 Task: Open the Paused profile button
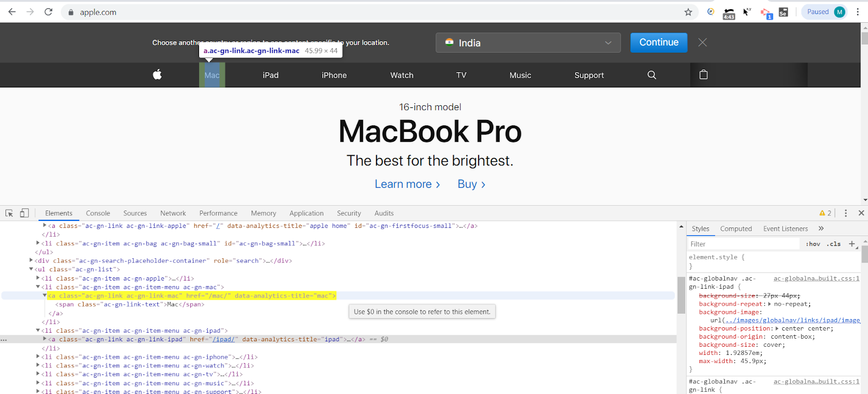826,12
